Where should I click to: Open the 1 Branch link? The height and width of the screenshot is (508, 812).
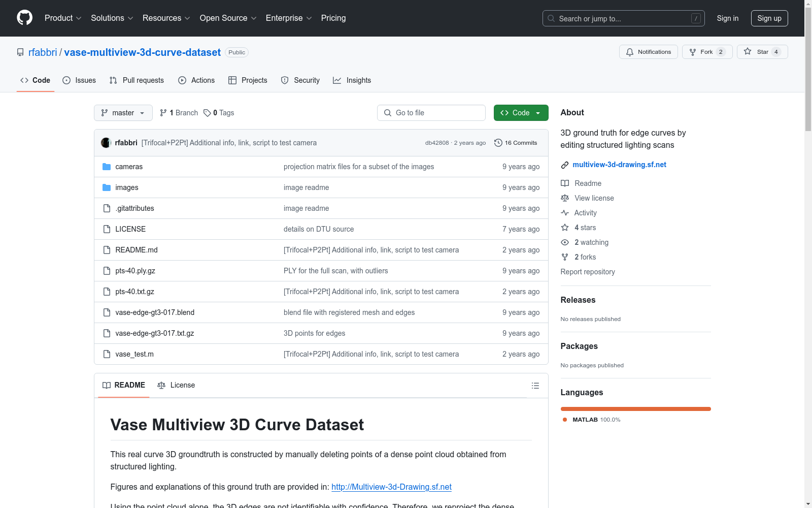click(x=179, y=113)
